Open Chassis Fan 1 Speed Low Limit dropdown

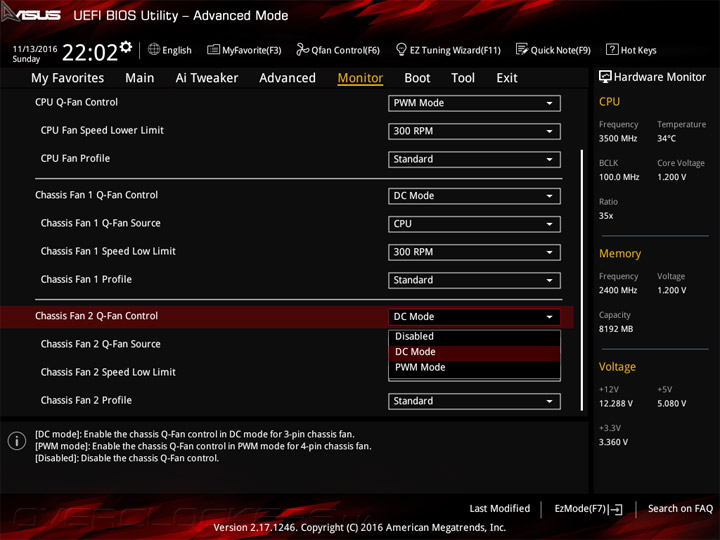474,252
